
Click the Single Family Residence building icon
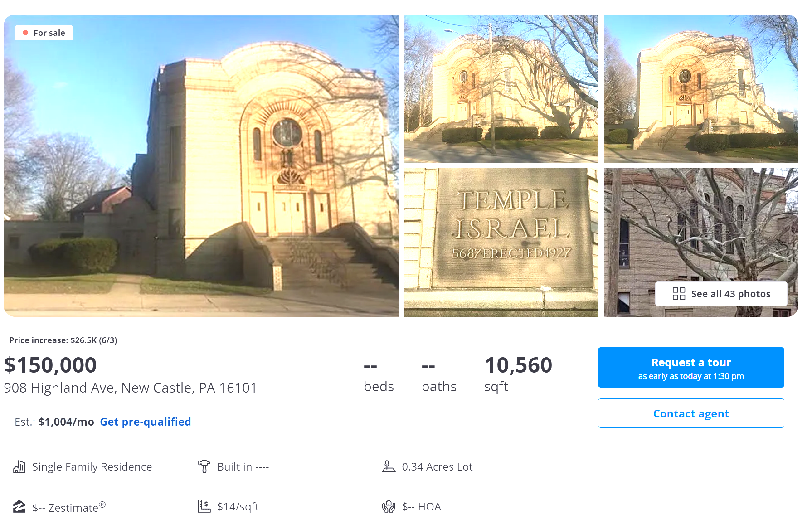click(19, 467)
